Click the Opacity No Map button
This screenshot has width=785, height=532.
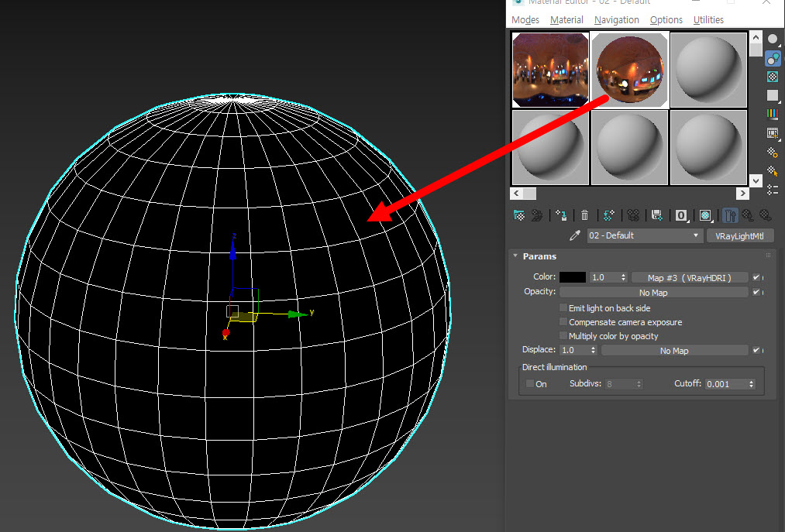click(653, 292)
